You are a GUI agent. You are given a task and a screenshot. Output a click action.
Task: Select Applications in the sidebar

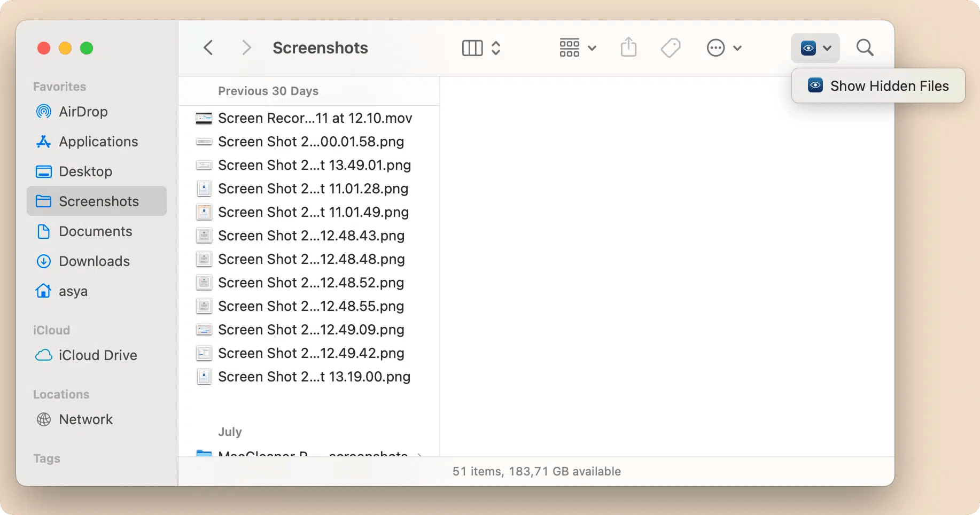tap(98, 142)
